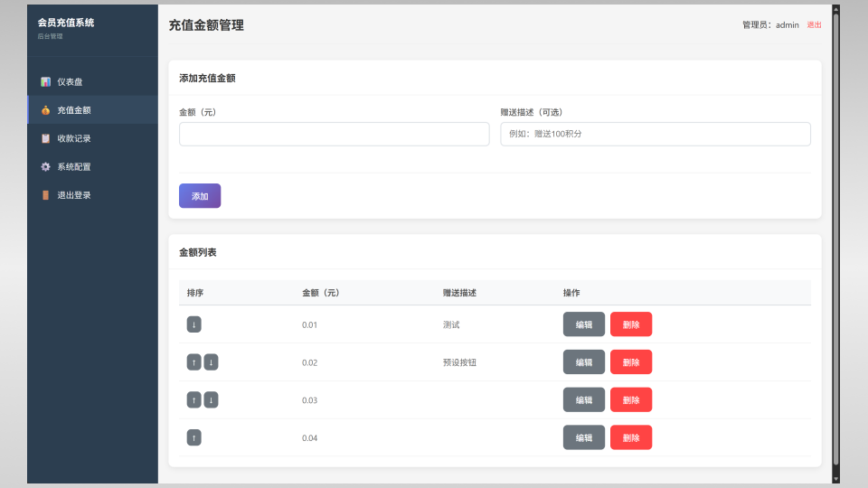Move the 0.02 row up with arrow
This screenshot has width=868, height=488.
[193, 362]
